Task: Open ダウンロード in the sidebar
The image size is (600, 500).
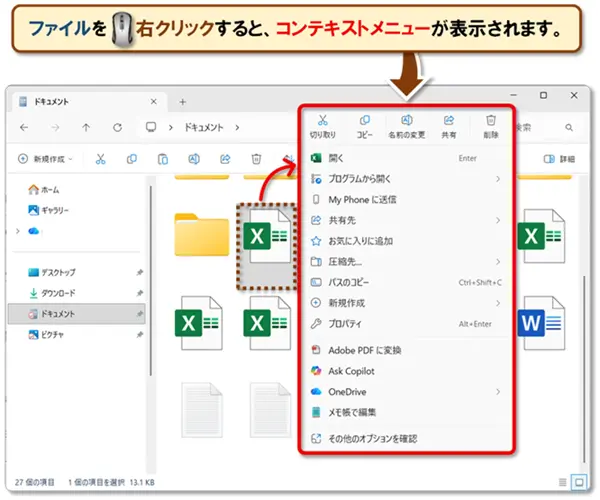Action: pyautogui.click(x=52, y=293)
